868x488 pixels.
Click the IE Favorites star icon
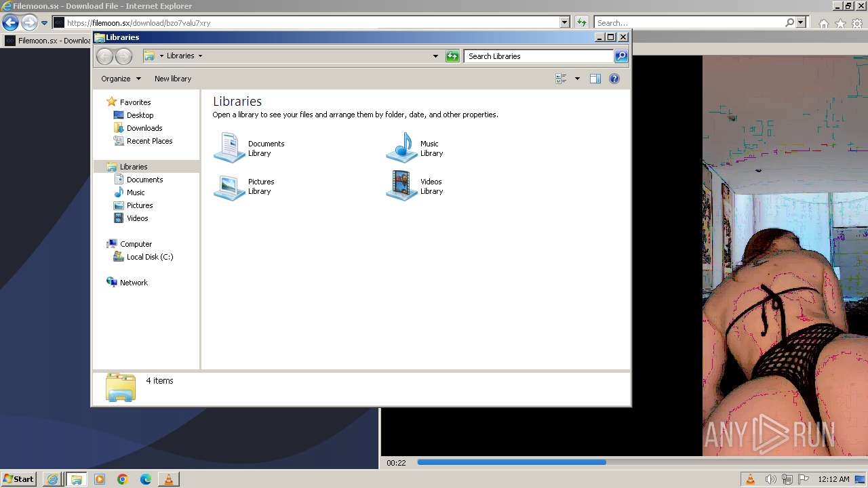click(840, 24)
